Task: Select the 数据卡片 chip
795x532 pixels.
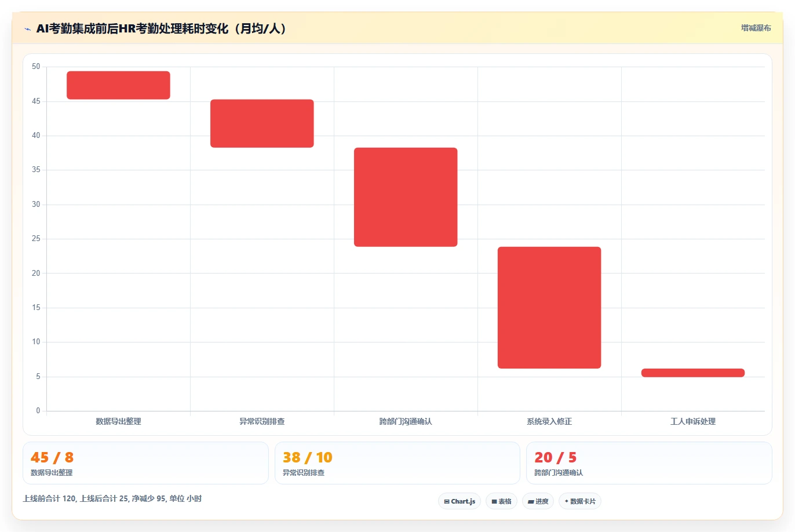Action: point(580,501)
